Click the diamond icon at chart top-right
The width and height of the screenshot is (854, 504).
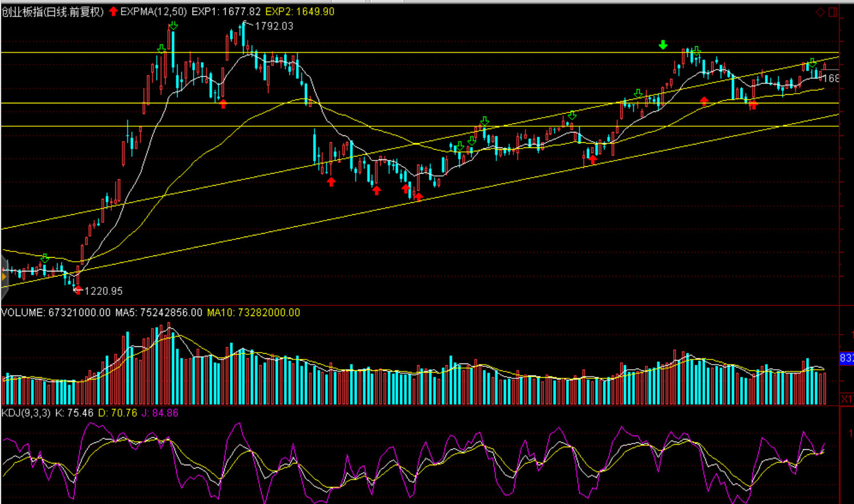pyautogui.click(x=820, y=12)
